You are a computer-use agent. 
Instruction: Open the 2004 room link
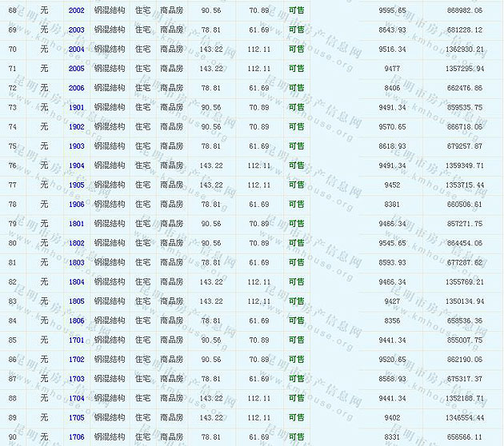[x=77, y=49]
